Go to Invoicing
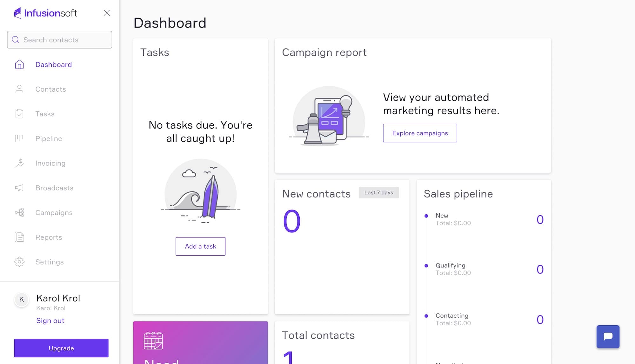Image resolution: width=635 pixels, height=364 pixels. pos(50,163)
